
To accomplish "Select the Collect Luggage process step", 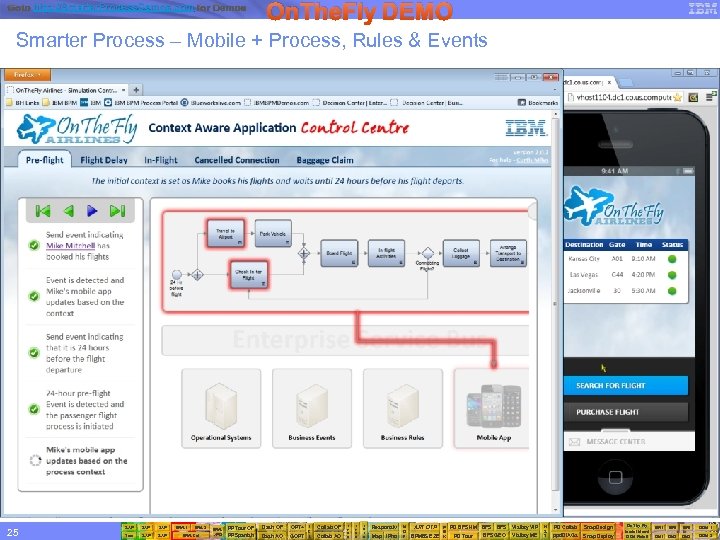I will [461, 253].
